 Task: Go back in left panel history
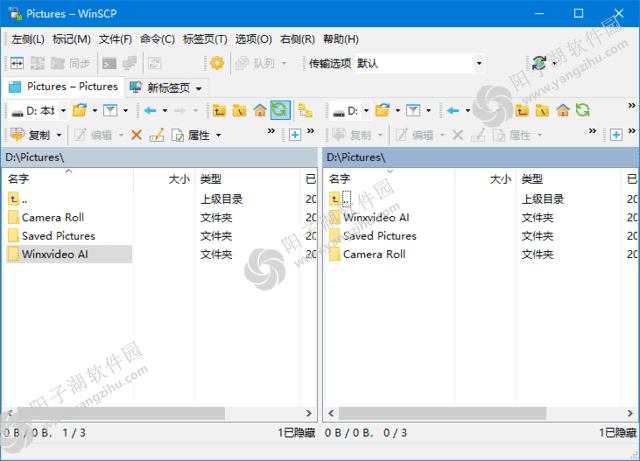pos(150,110)
